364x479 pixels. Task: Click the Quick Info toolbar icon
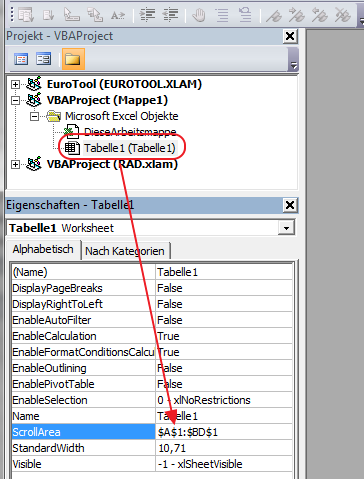(71, 15)
